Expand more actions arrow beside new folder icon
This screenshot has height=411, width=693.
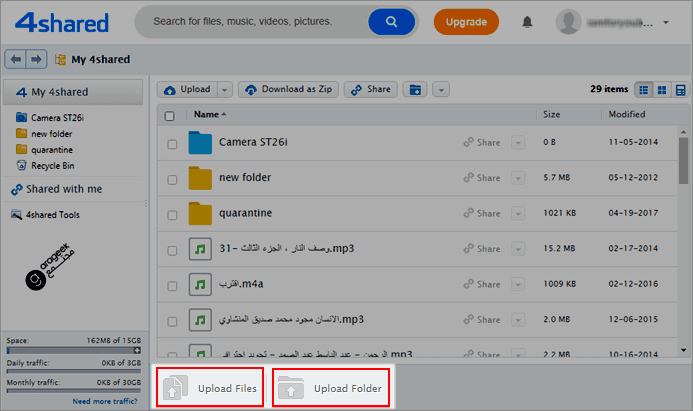click(x=441, y=90)
